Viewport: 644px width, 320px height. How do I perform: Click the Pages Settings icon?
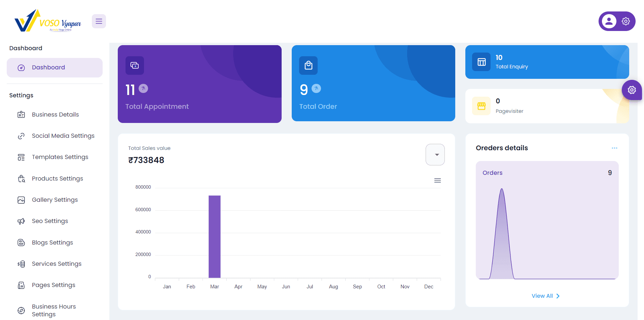(x=21, y=285)
